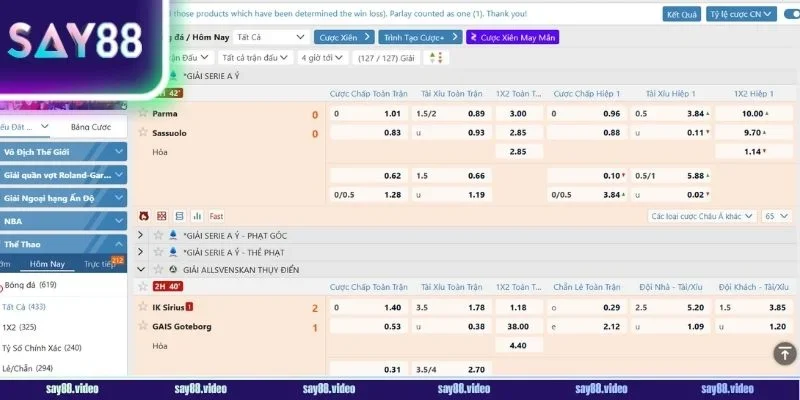Image resolution: width=800 pixels, height=400 pixels.
Task: Collapse the Thể Thao sidebar section
Action: pos(63,244)
